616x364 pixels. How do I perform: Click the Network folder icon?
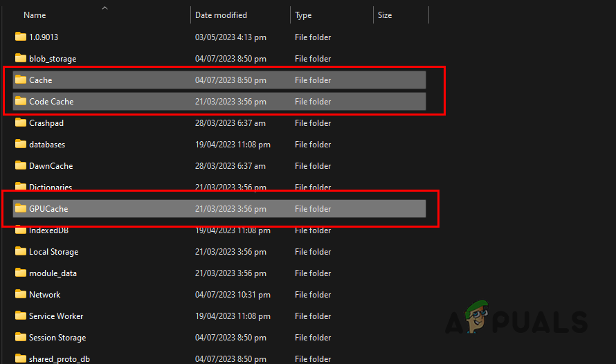click(21, 294)
